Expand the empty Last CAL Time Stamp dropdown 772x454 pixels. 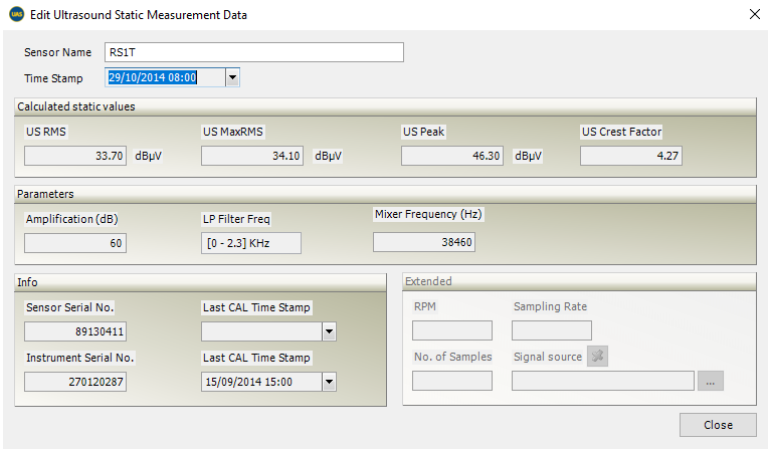point(328,332)
